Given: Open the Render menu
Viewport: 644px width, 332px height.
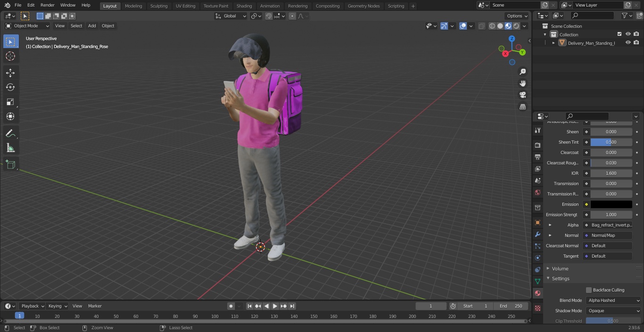Looking at the screenshot, I should [x=47, y=5].
